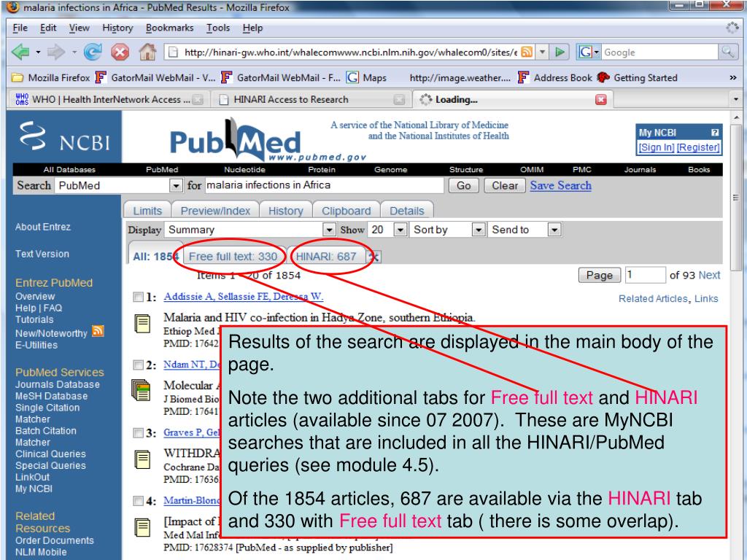The height and width of the screenshot is (560, 747).
Task: Switch to the Preview/Index tab
Action: (x=215, y=211)
